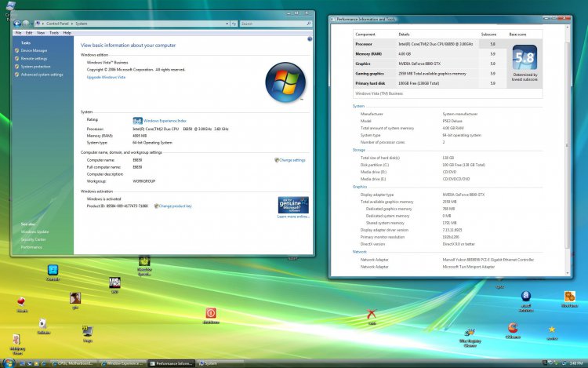The image size is (588, 368).
Task: Select the Memory (RAM) row in score table
Action: coord(430,54)
